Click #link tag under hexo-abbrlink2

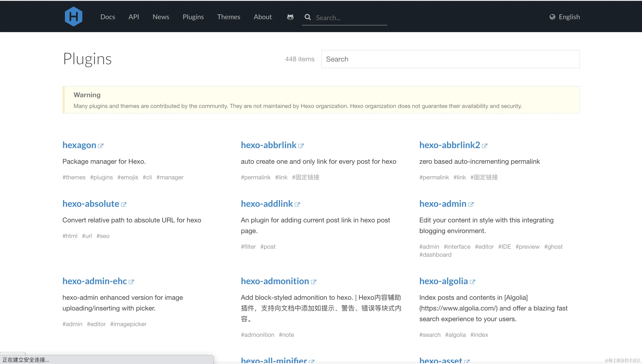coord(460,177)
